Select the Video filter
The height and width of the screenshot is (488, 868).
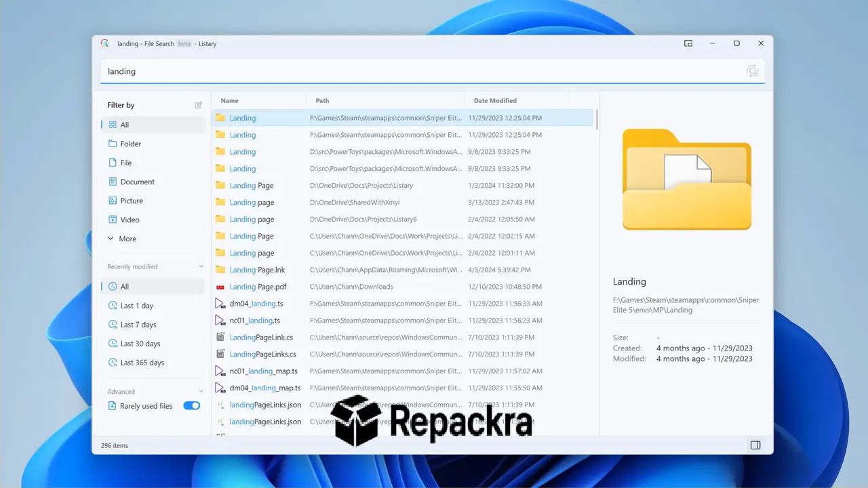pyautogui.click(x=153, y=220)
